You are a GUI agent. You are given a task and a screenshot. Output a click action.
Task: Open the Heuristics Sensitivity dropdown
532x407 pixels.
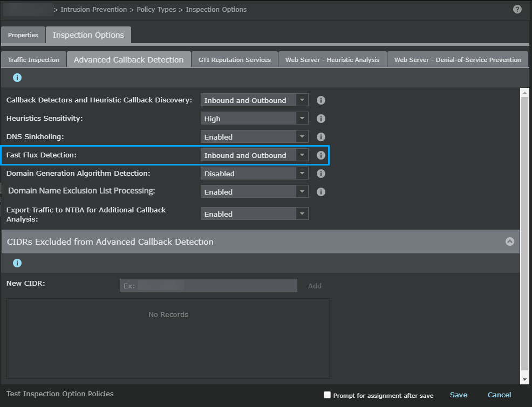[255, 118]
